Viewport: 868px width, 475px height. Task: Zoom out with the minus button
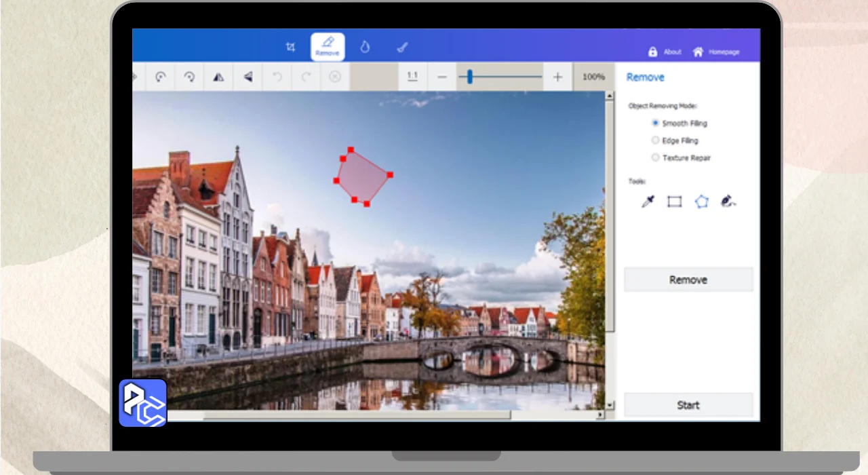click(442, 77)
